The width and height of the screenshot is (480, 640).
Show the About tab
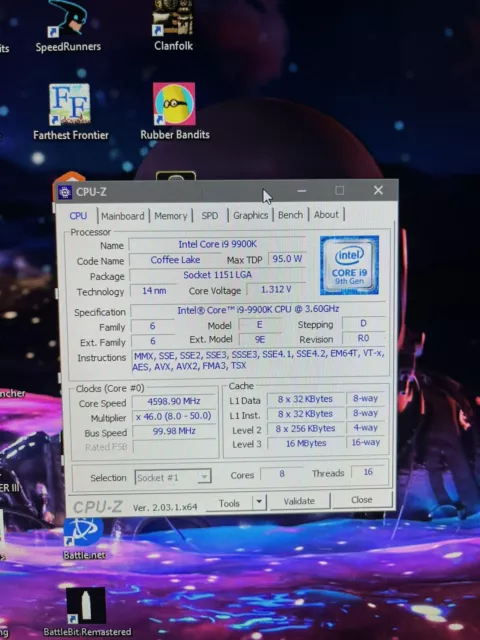tap(326, 214)
